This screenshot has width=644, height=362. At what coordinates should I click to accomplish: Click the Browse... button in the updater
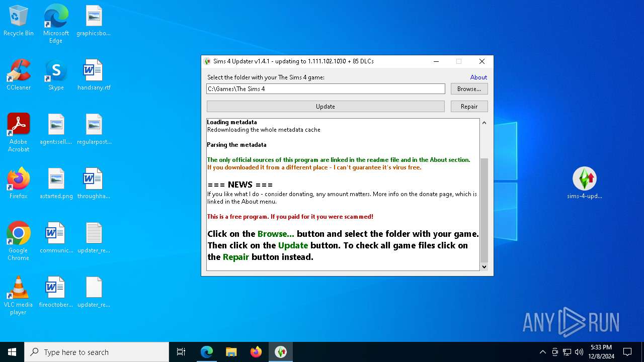point(469,89)
